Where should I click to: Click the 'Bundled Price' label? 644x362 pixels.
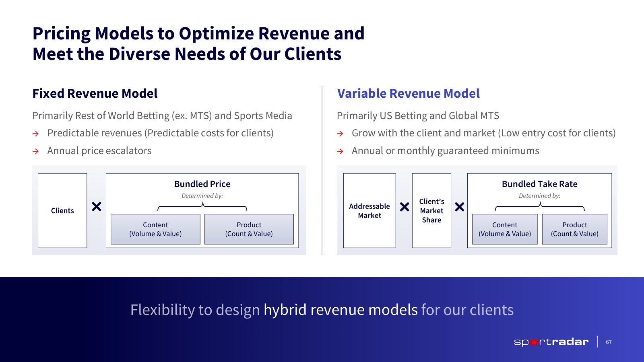pos(202,184)
